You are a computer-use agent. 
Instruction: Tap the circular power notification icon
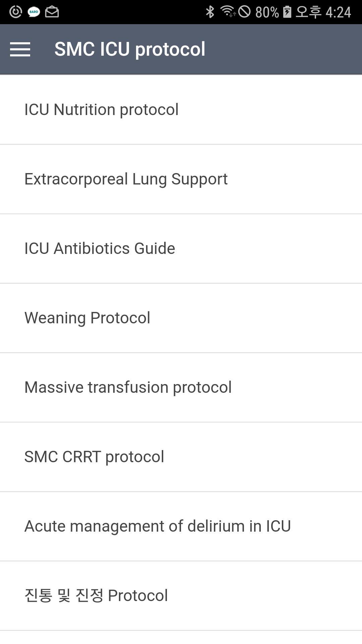[15, 12]
